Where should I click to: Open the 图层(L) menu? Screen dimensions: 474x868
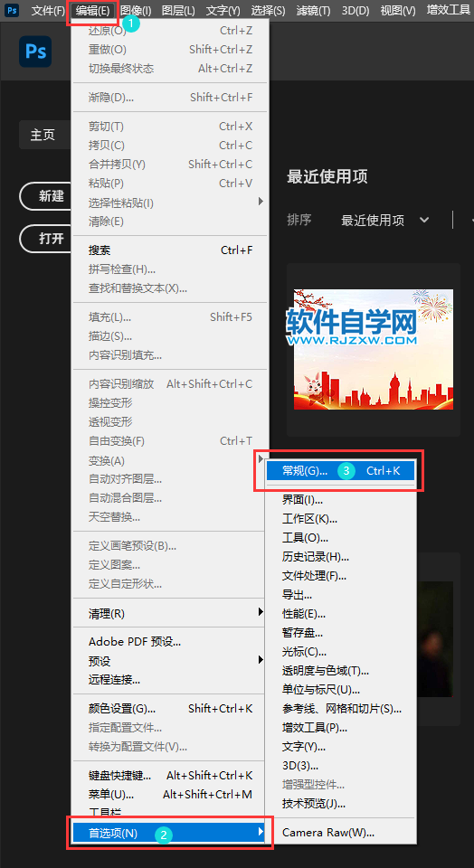pos(178,10)
